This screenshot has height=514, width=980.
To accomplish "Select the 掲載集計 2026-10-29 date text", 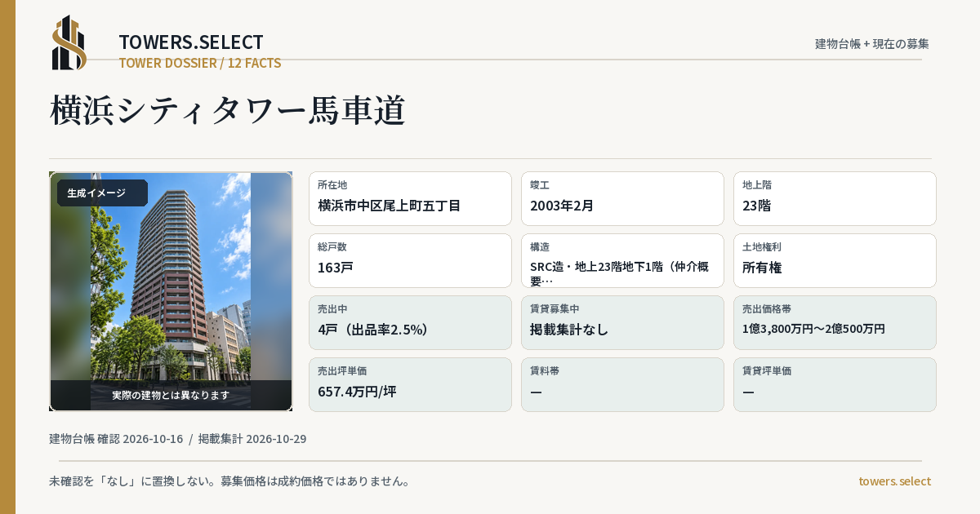I will (x=252, y=439).
